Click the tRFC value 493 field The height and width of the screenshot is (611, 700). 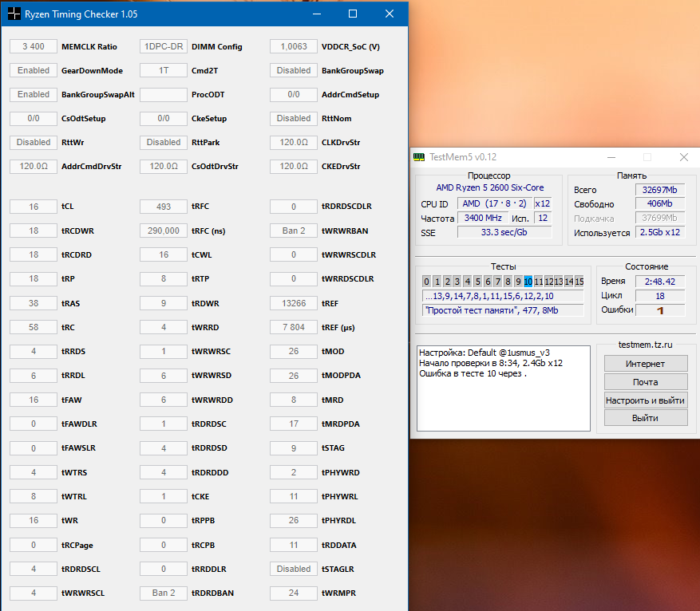click(x=164, y=207)
